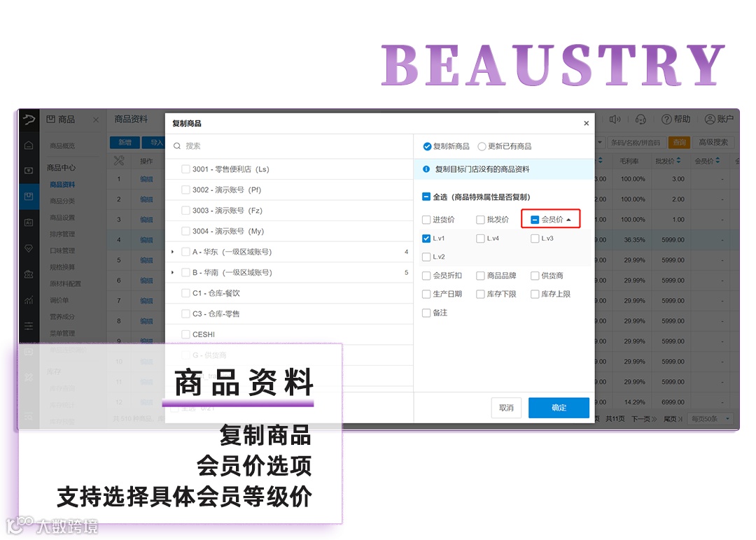Check the 供货商 checkbox
The image size is (756, 540).
[535, 276]
